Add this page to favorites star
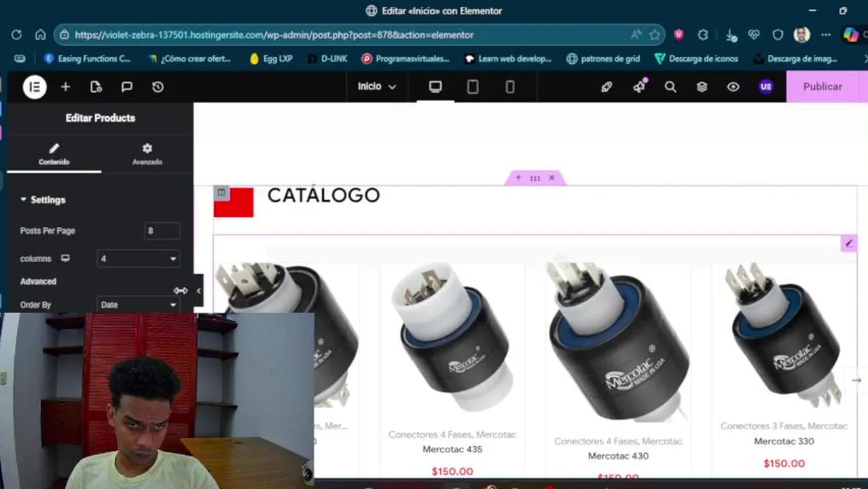 [654, 35]
